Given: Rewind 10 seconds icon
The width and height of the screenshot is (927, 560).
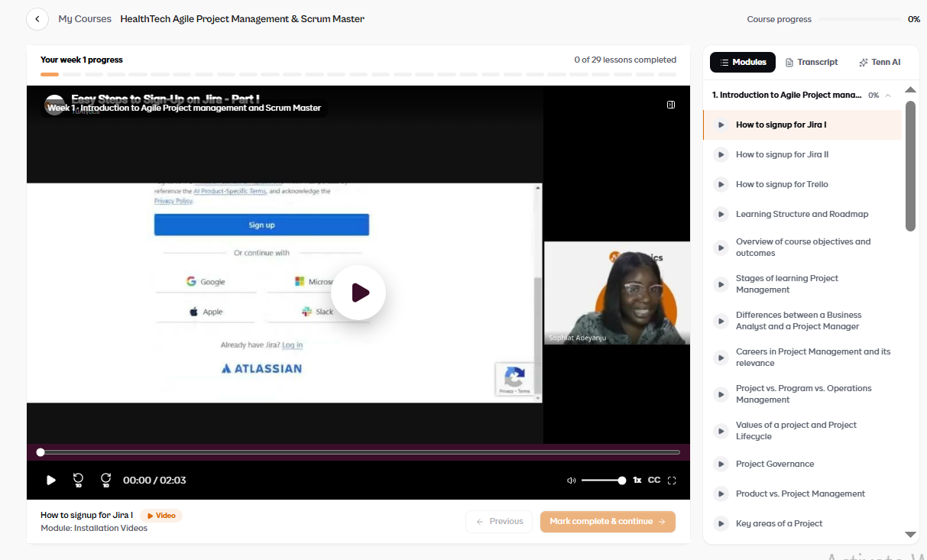Looking at the screenshot, I should 78,480.
